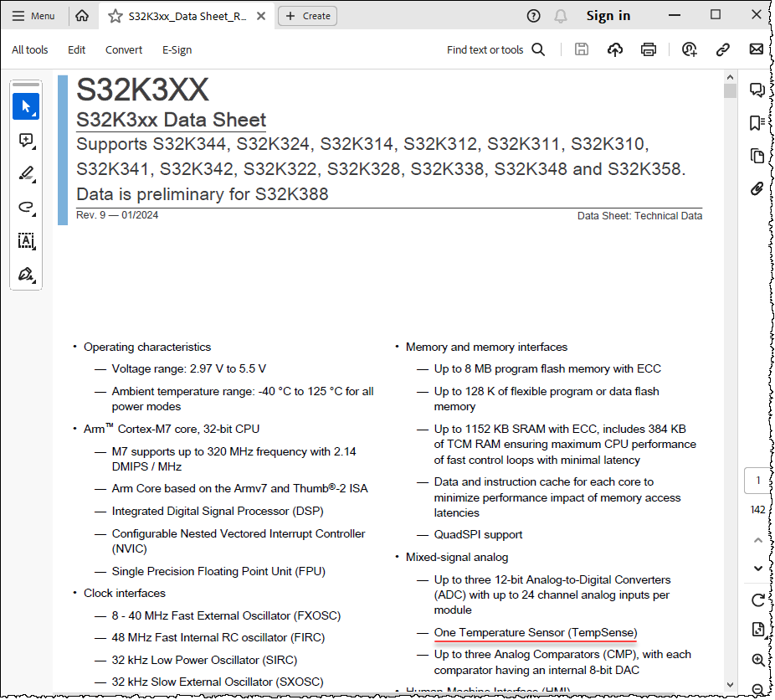Pick the freehand Draw tool

coord(26,208)
